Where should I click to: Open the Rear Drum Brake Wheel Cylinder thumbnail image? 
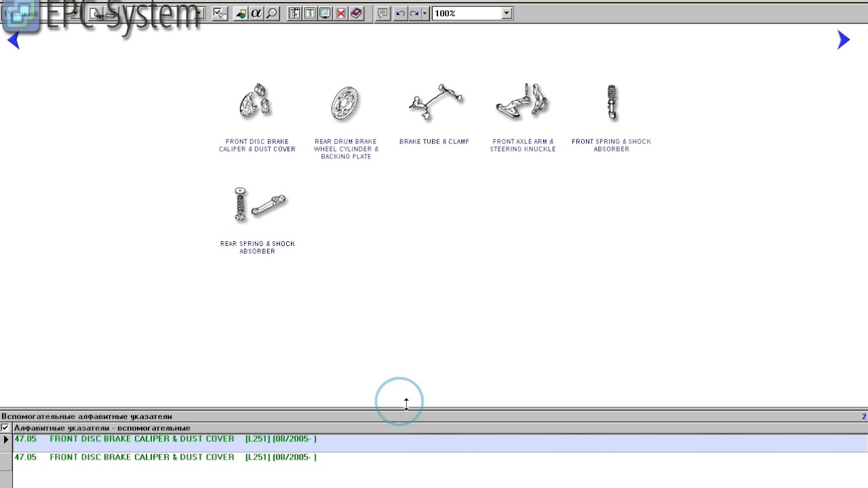coord(345,103)
